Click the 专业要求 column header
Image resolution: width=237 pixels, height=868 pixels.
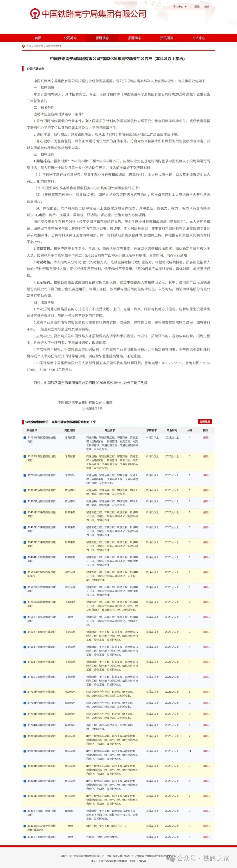pyautogui.click(x=110, y=430)
